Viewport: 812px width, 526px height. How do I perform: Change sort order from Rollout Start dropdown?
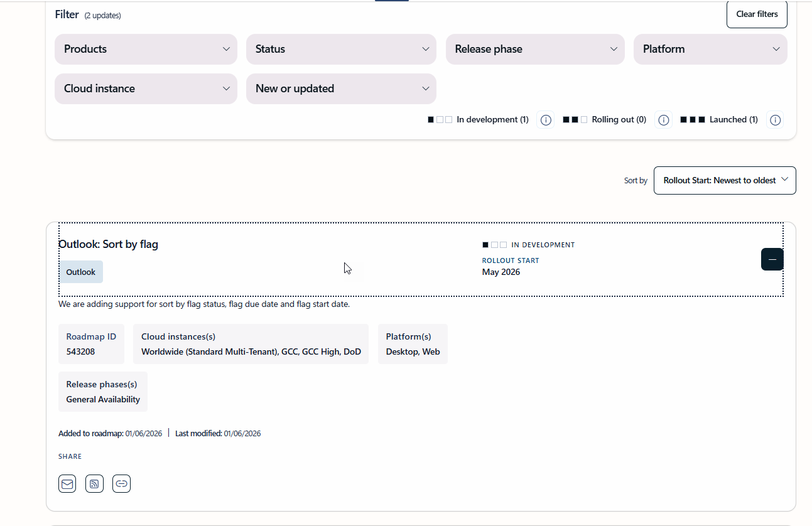tap(725, 180)
